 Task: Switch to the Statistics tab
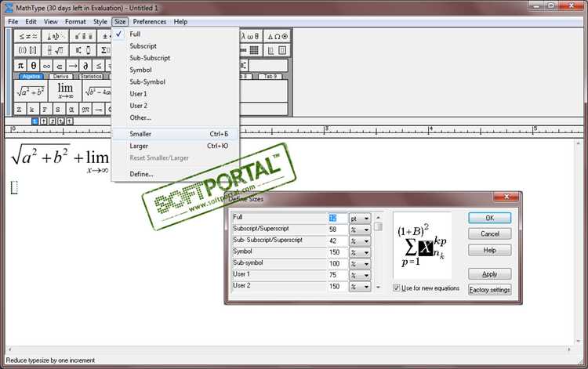tap(91, 77)
